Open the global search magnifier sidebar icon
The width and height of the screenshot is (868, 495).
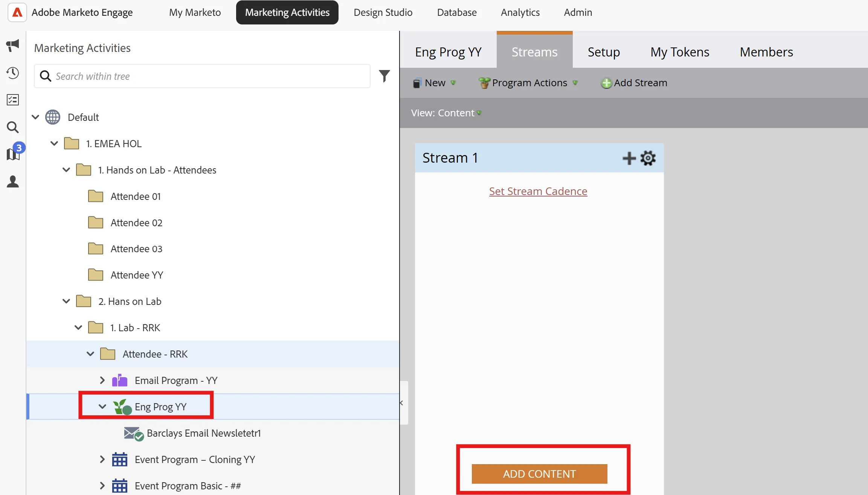[13, 127]
